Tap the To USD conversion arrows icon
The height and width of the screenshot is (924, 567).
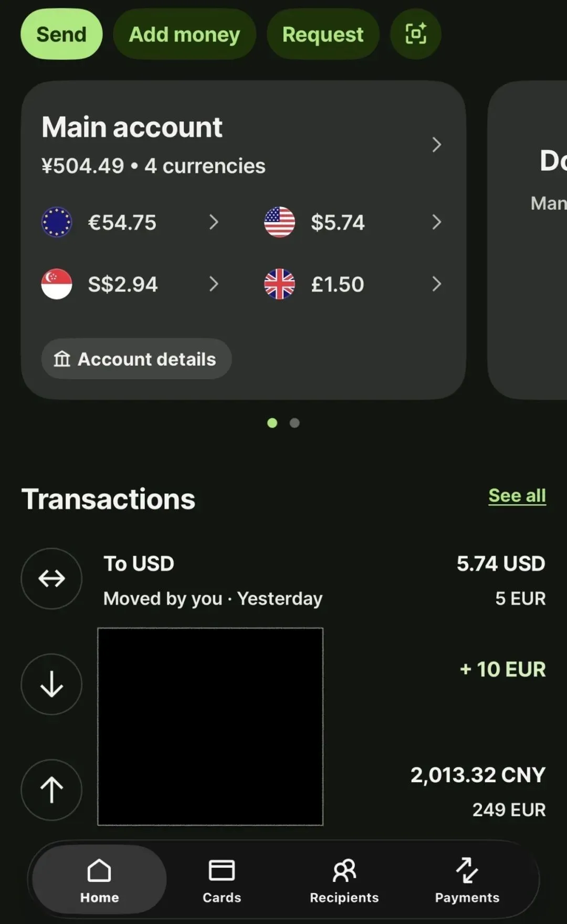tap(51, 578)
